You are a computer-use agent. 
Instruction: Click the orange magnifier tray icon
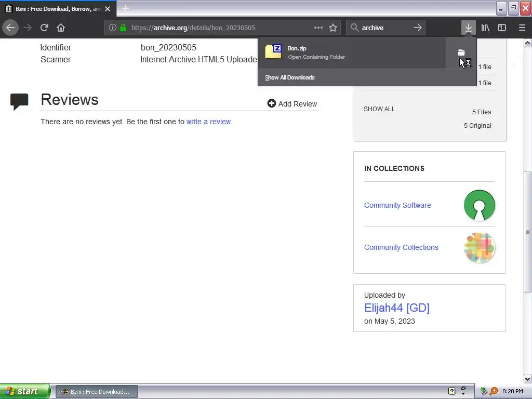(494, 391)
